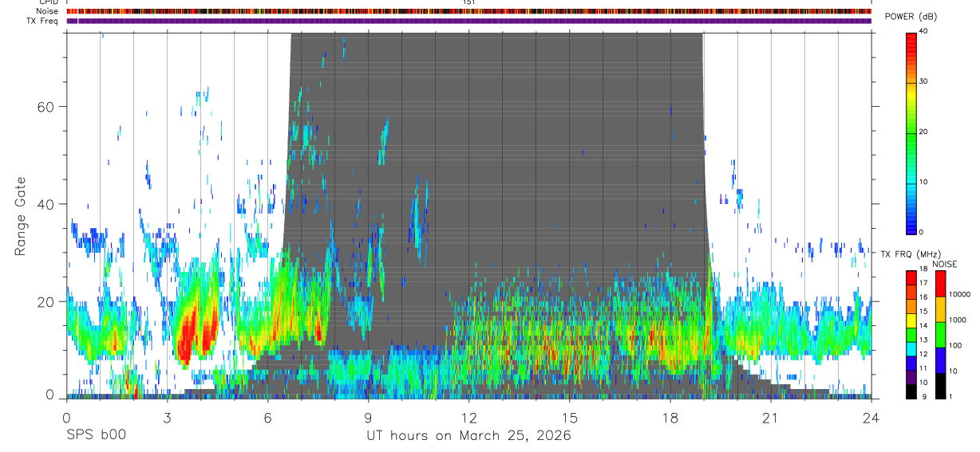The image size is (980, 452).
Task: Pick the green segment of the NOISE bar
Action: (940, 334)
